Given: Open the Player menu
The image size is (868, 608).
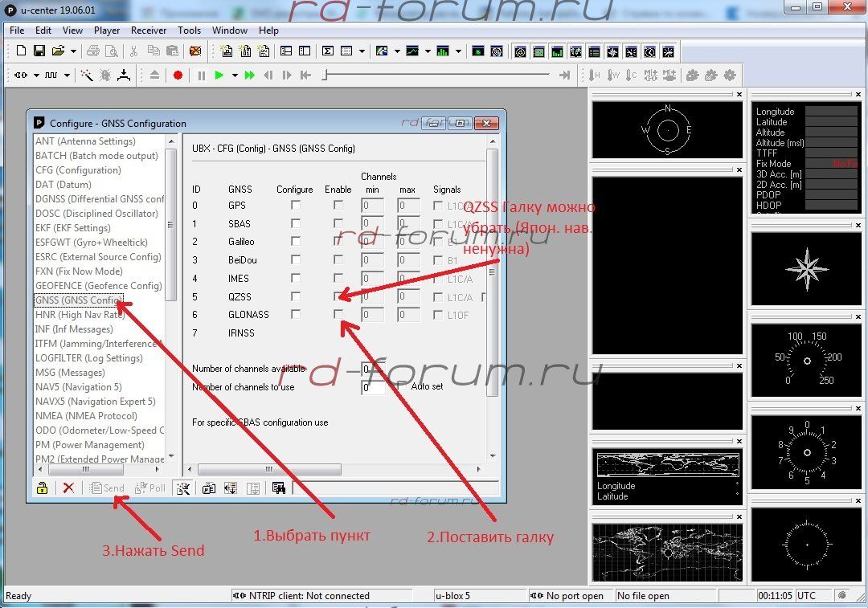Looking at the screenshot, I should click(107, 31).
